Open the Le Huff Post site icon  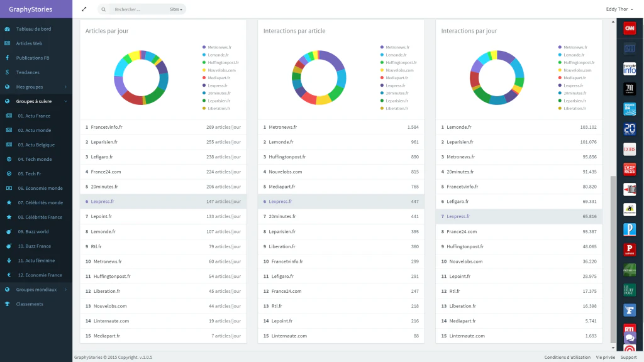click(x=629, y=290)
